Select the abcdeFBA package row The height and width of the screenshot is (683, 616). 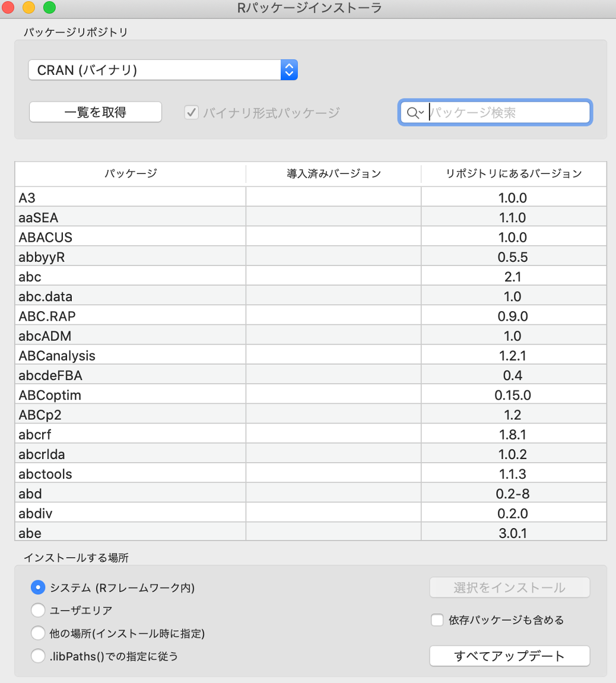[311, 375]
